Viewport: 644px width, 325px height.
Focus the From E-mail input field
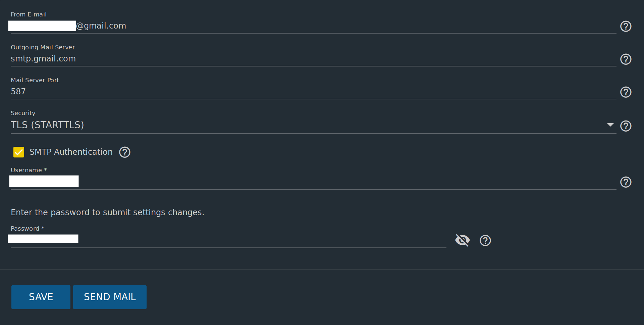pos(302,26)
